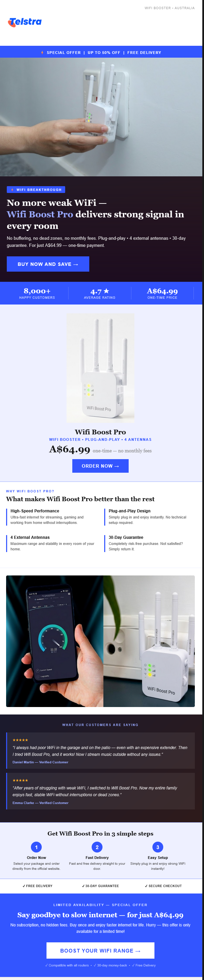Image resolution: width=204 pixels, height=980 pixels.
Task: Click the speed test phone photo
Action: pos(55,641)
